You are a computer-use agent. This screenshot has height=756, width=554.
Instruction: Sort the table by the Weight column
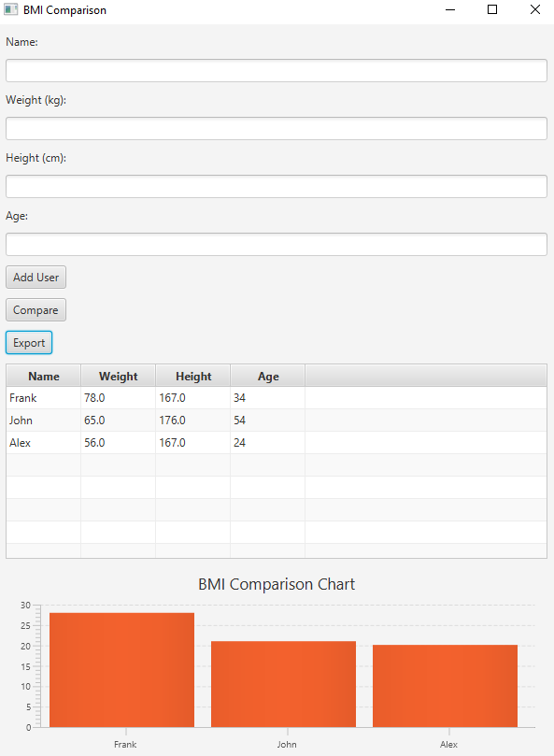click(x=118, y=375)
